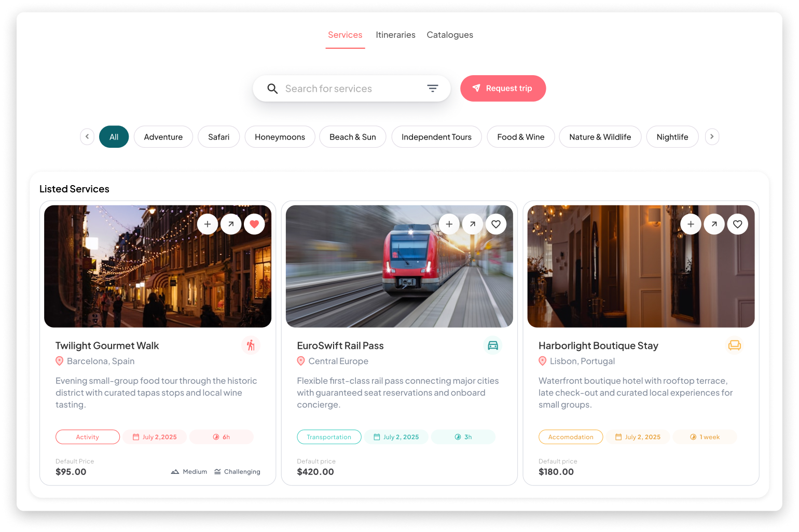
Task: Click filter icon in search bar
Action: [x=432, y=89]
